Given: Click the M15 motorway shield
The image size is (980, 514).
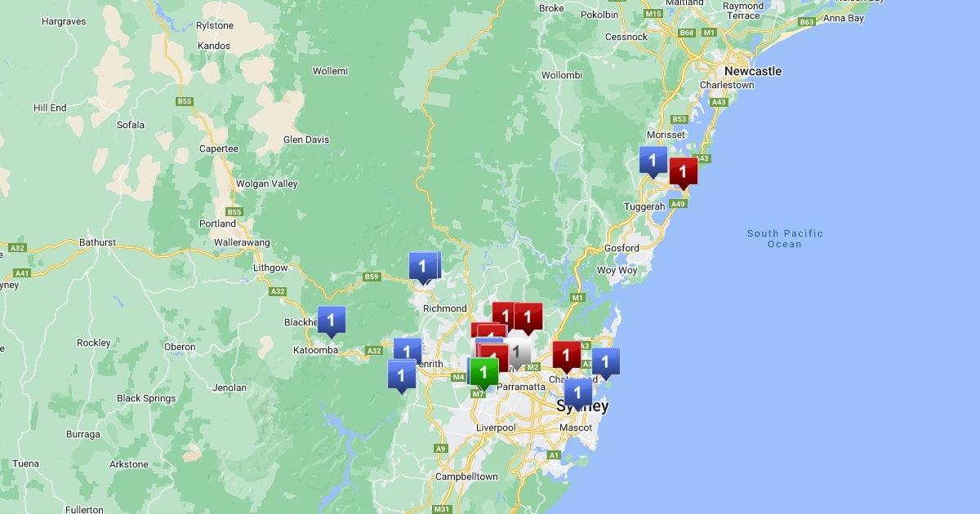Looking at the screenshot, I should tap(653, 14).
